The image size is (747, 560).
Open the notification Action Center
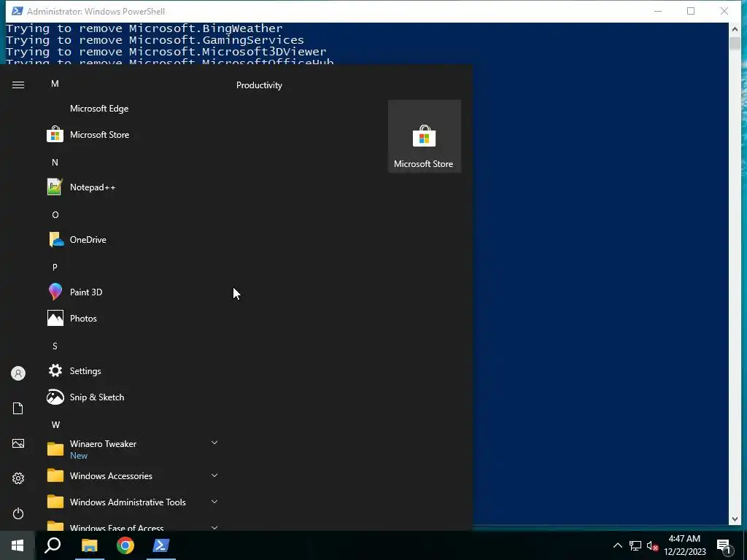coord(724,546)
